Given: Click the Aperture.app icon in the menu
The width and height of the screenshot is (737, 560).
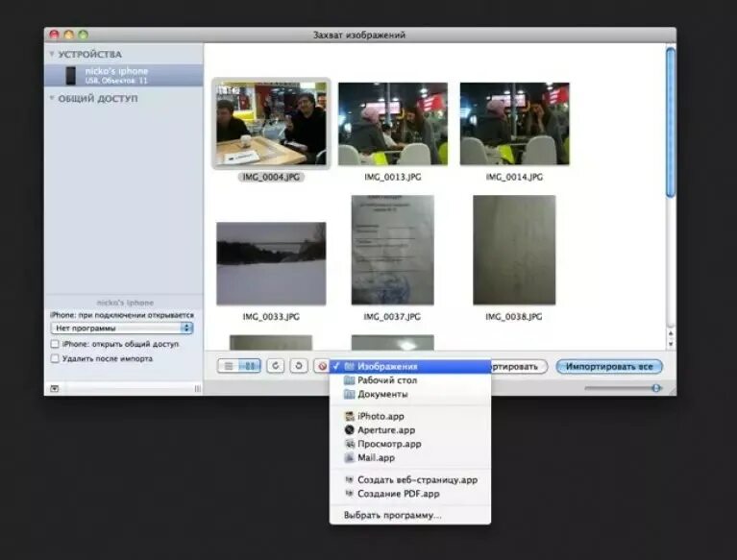Looking at the screenshot, I should (349, 430).
